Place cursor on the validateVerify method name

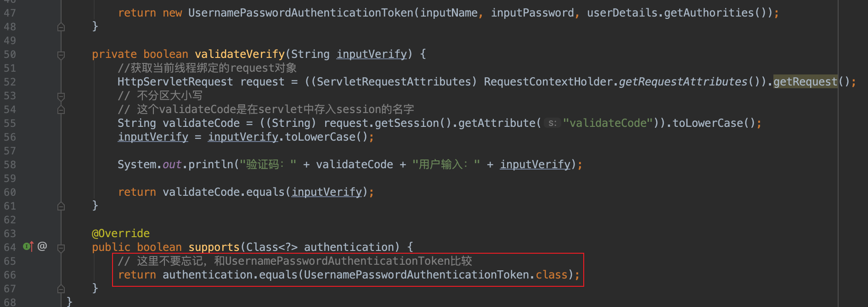[240, 54]
